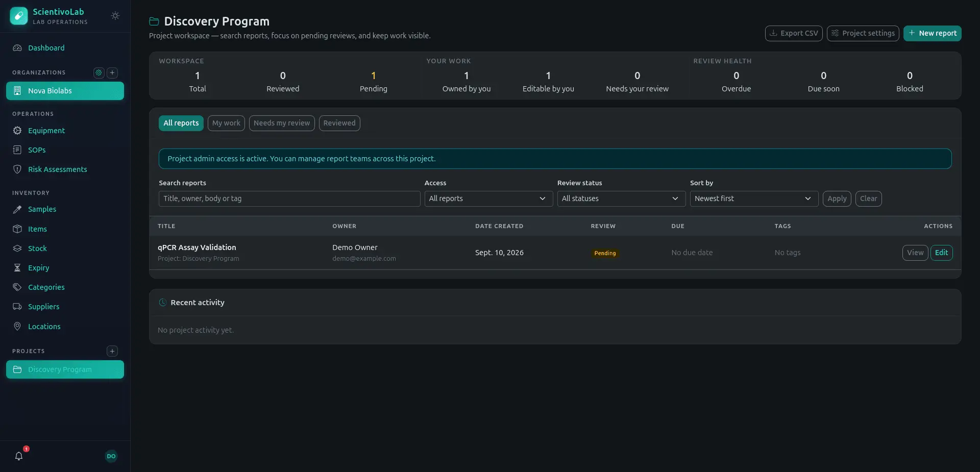Image resolution: width=980 pixels, height=472 pixels.
Task: Click the Categories tag icon
Action: [17, 287]
